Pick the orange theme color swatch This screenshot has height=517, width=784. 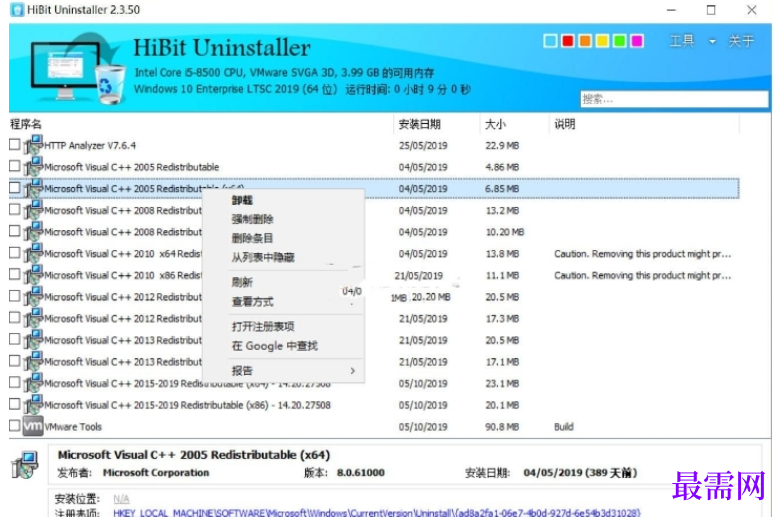584,41
